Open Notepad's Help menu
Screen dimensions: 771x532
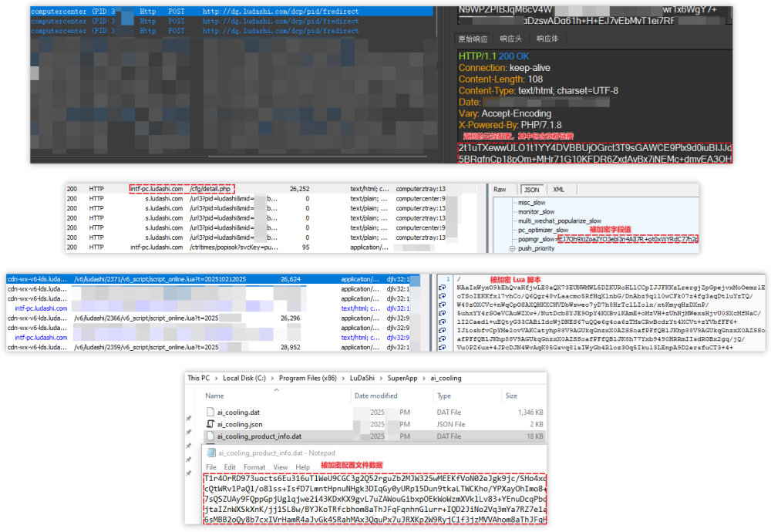(302, 467)
